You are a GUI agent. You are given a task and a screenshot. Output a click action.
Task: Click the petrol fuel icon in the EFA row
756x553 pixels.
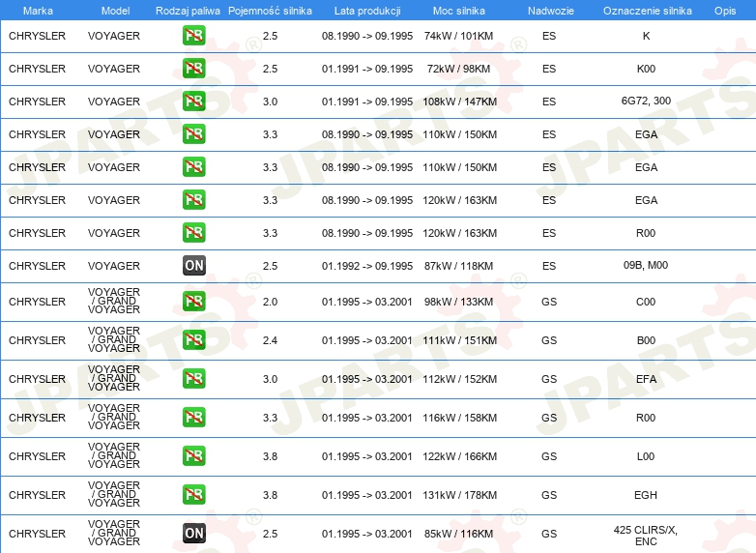pos(193,378)
